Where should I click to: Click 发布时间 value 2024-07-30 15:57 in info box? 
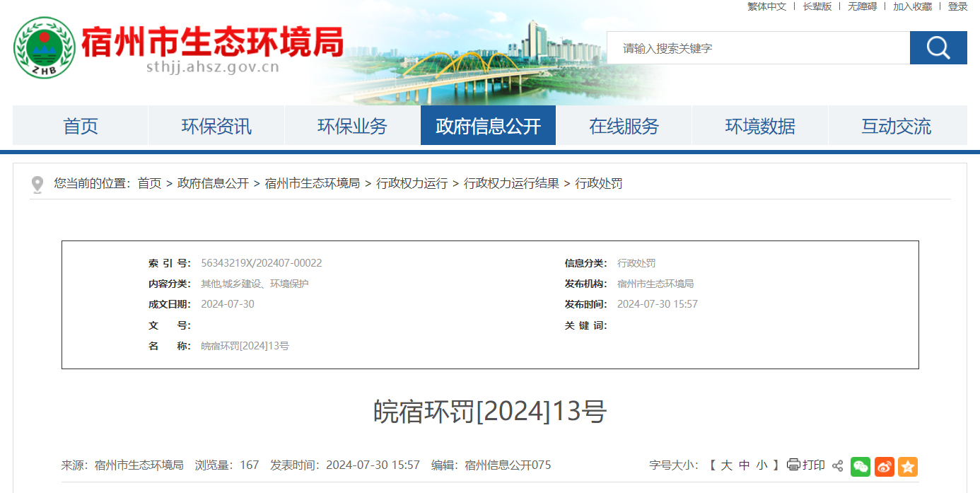coord(658,304)
